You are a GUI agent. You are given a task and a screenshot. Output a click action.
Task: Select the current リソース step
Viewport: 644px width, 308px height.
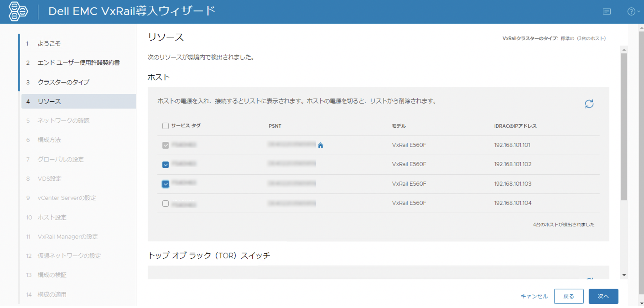pos(49,101)
